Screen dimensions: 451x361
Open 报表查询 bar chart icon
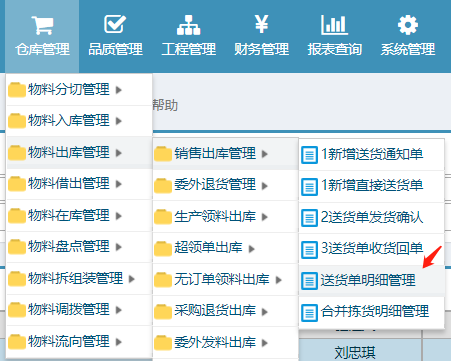334,25
